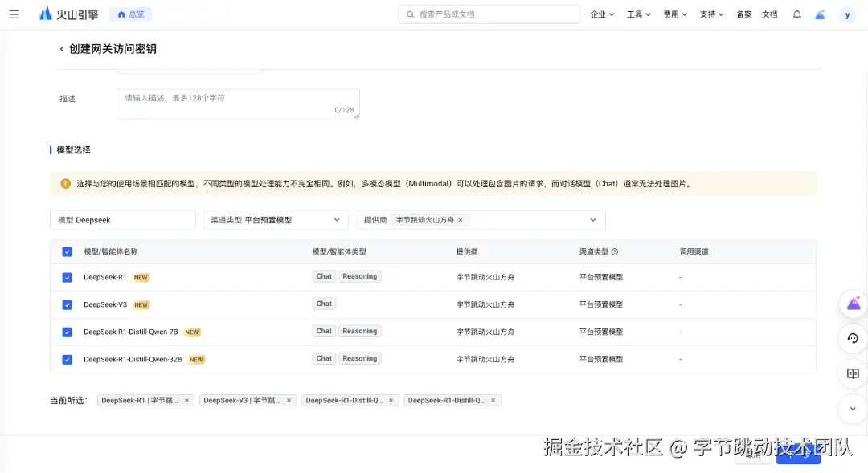Open the user avatar y
The width and height of the screenshot is (868, 473).
point(847,15)
